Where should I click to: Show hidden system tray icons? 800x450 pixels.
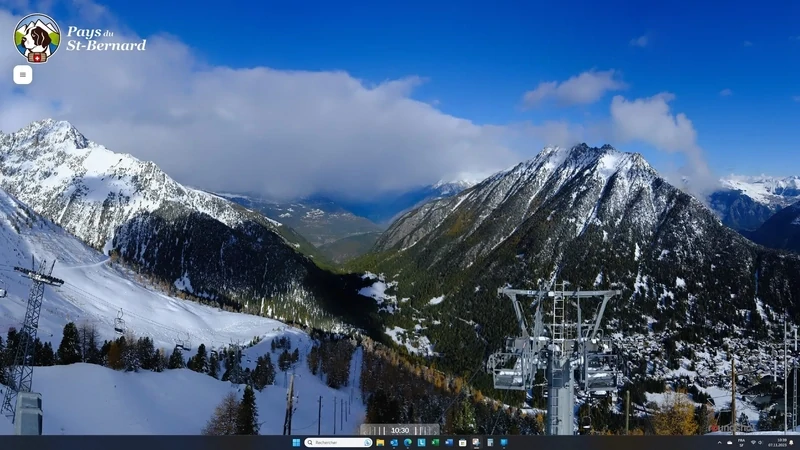click(x=719, y=443)
